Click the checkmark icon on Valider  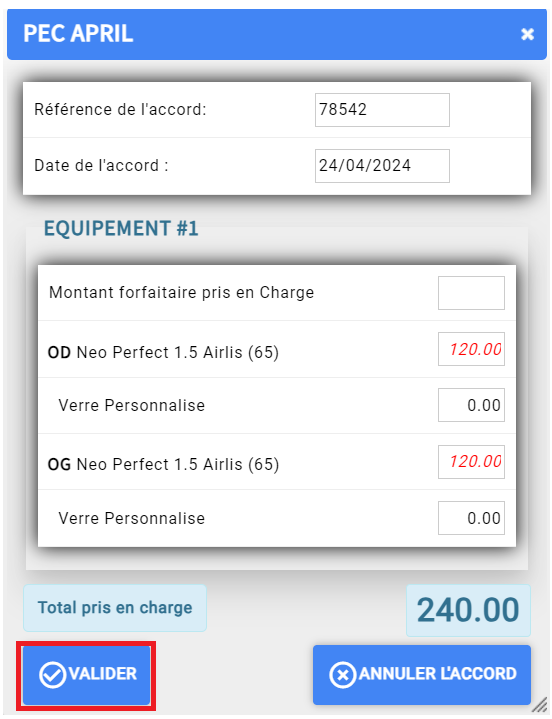53,675
